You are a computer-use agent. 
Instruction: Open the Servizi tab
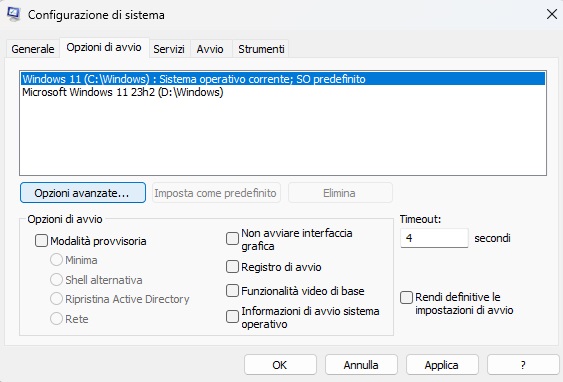[169, 49]
